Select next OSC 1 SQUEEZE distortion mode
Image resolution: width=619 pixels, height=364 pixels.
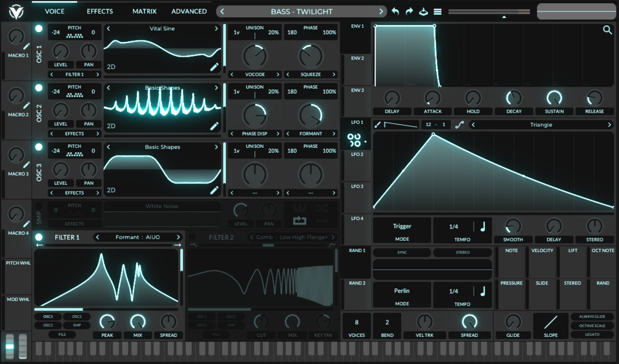pos(334,75)
